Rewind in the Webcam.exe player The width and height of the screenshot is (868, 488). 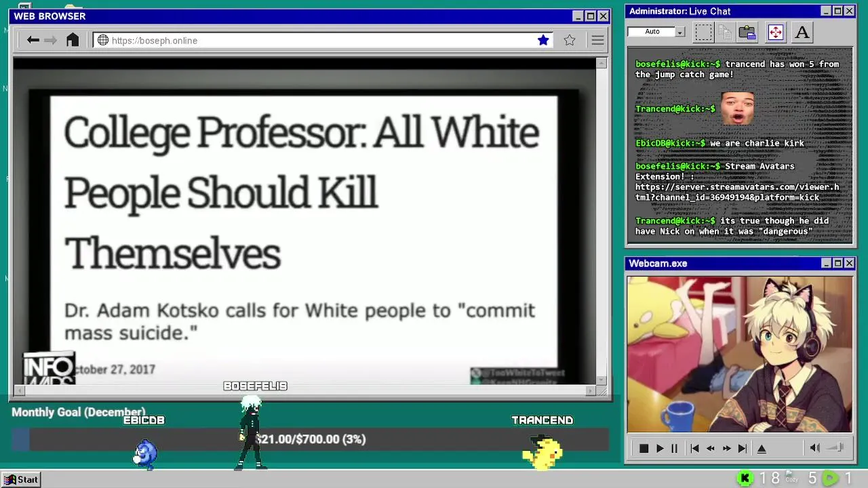(711, 448)
